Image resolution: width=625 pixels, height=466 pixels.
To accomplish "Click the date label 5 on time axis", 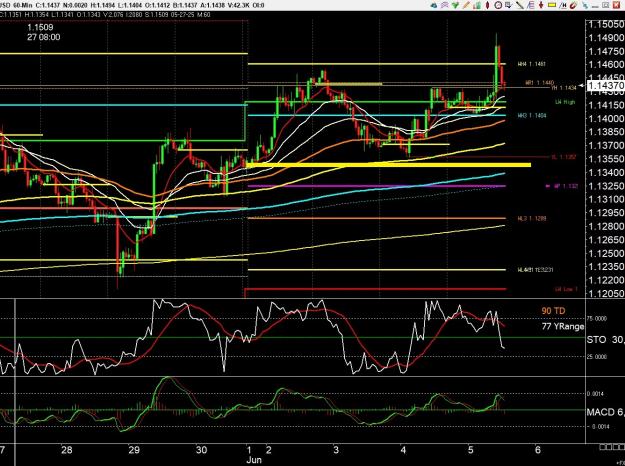I will pos(471,450).
